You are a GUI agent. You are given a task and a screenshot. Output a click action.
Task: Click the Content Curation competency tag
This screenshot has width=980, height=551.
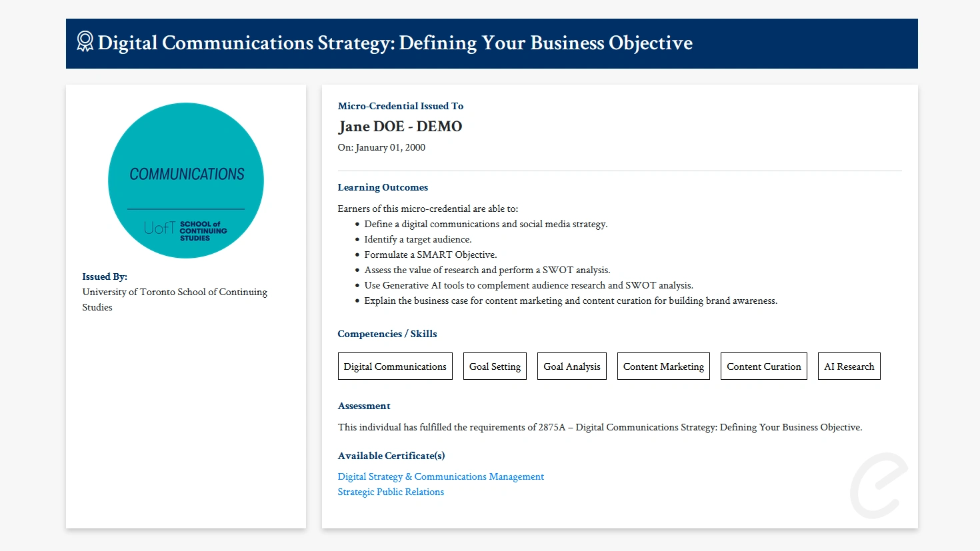click(763, 366)
